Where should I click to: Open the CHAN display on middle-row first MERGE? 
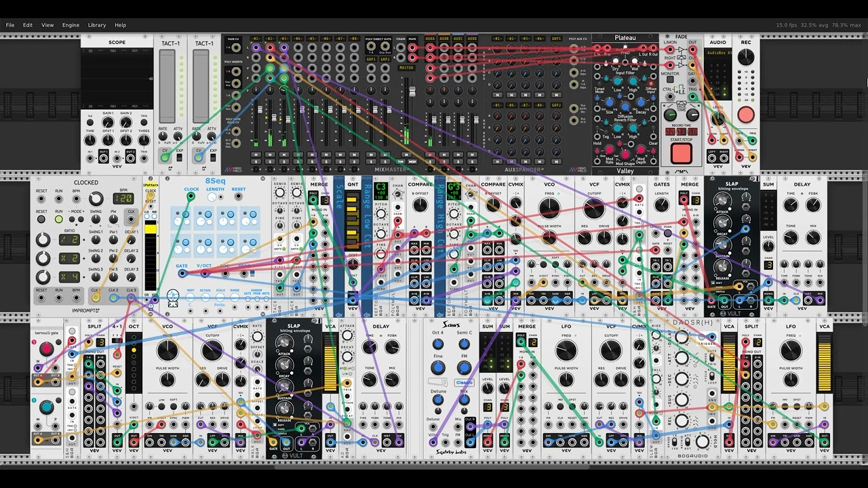[x=325, y=201]
